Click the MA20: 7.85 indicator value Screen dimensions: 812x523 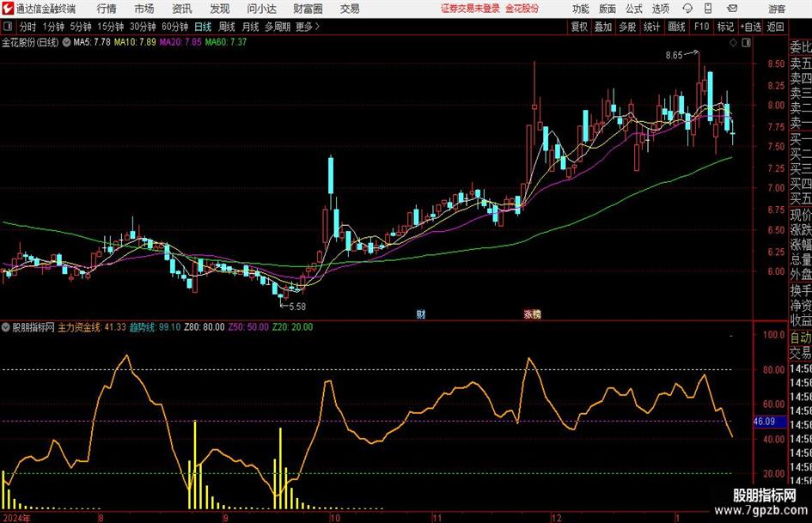tap(180, 42)
